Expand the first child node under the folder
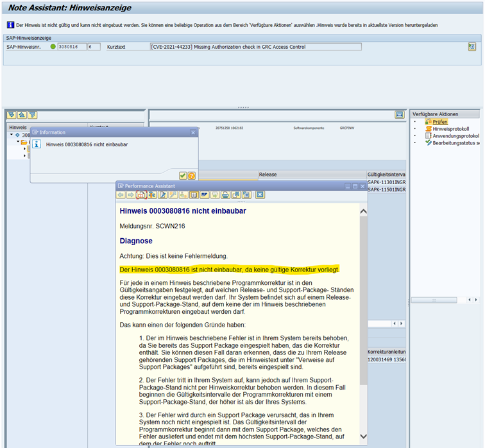 point(24,149)
